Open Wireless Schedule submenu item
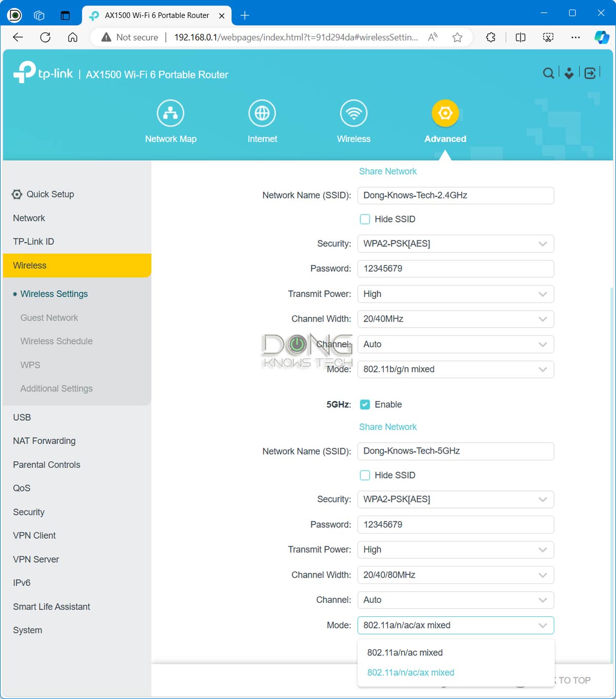The image size is (616, 699). [x=56, y=342]
